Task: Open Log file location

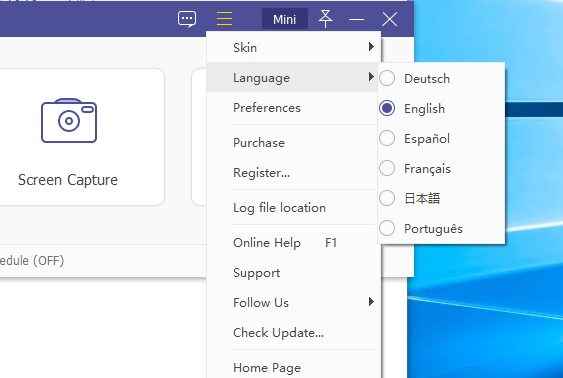Action: tap(279, 208)
